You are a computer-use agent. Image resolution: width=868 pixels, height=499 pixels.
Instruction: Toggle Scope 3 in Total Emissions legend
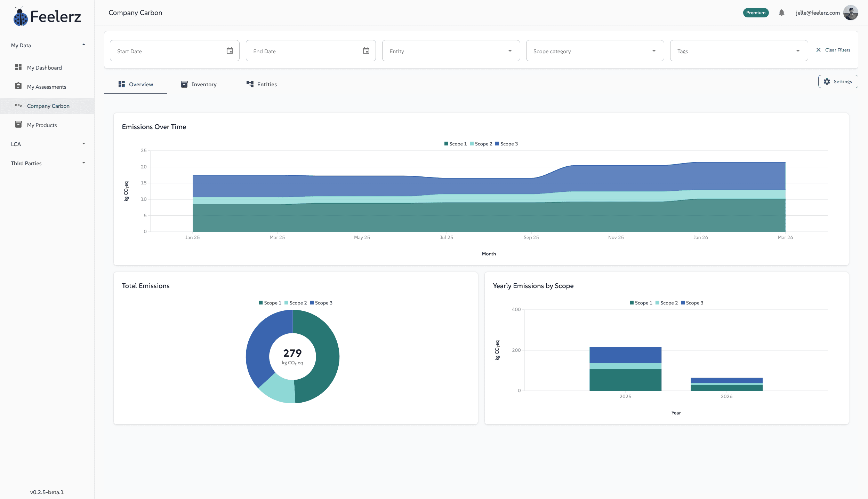(x=321, y=303)
